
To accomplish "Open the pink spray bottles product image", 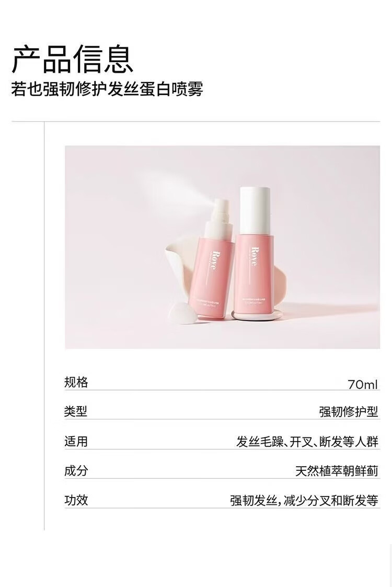I will 222,247.
